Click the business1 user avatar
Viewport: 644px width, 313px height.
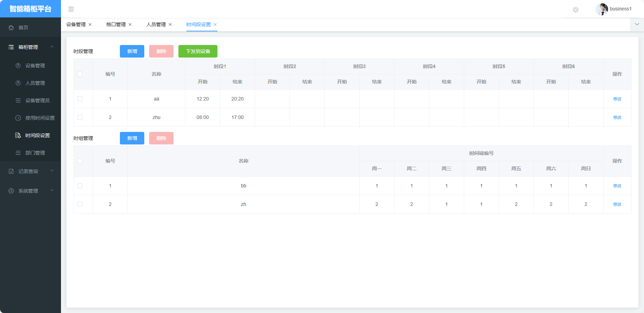click(x=601, y=9)
